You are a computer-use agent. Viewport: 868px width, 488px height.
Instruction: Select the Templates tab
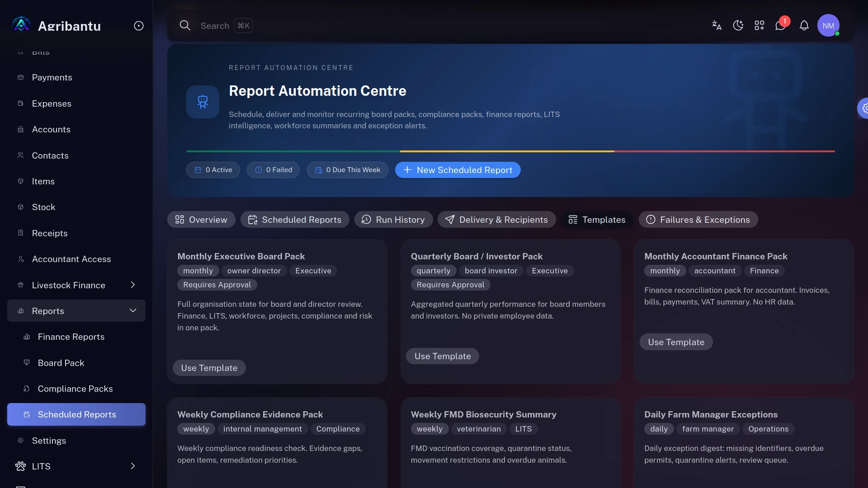597,220
